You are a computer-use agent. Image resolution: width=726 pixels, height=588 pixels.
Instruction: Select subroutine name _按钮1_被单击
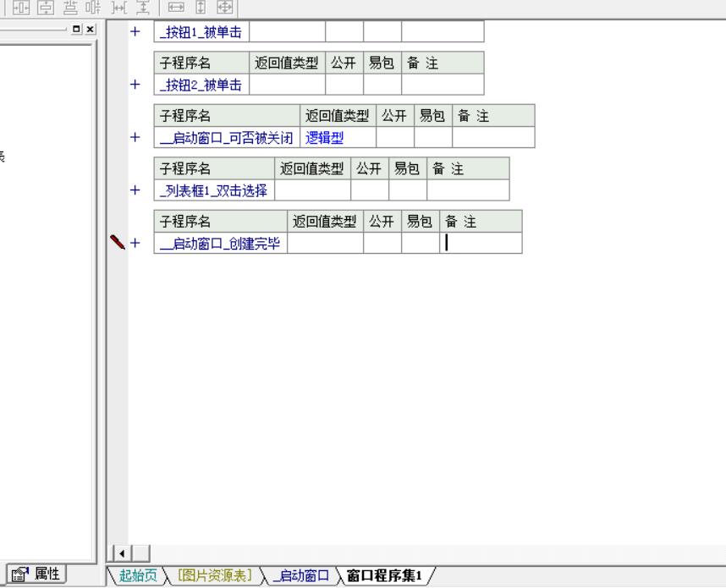201,32
